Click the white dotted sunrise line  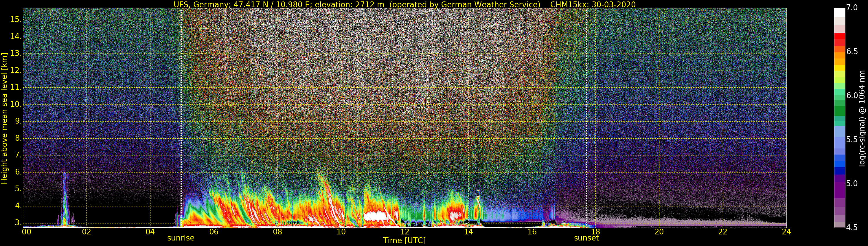[x=181, y=101]
